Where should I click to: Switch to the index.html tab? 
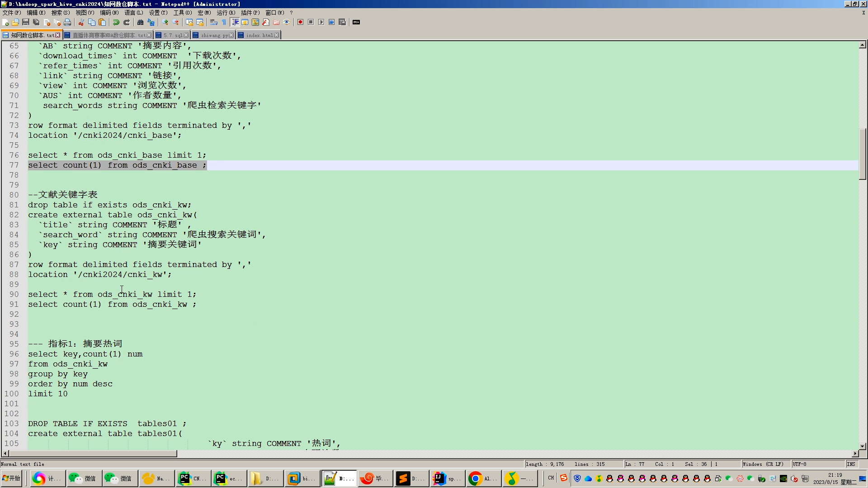click(259, 35)
